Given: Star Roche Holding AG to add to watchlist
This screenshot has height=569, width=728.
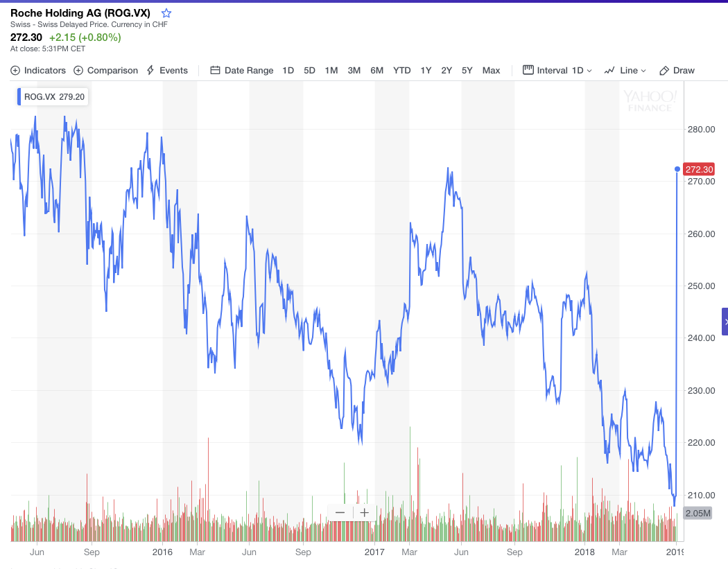Looking at the screenshot, I should click(166, 13).
